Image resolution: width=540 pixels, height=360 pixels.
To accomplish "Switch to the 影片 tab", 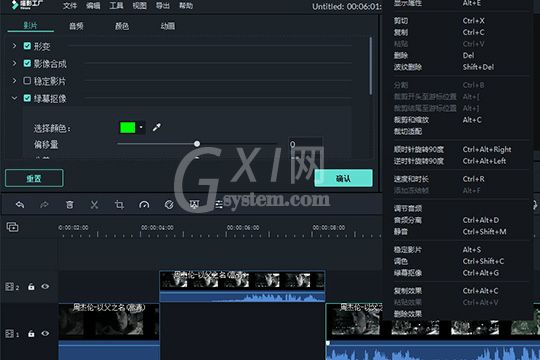I will coord(30,25).
